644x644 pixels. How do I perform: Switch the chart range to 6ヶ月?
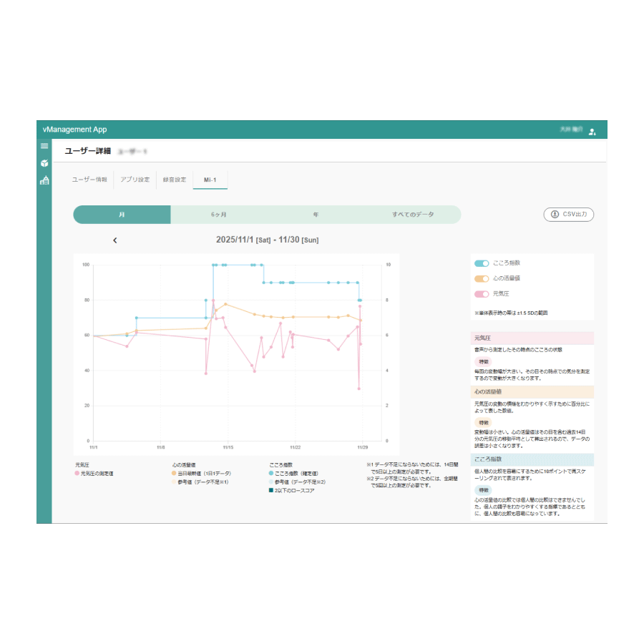[x=219, y=215]
